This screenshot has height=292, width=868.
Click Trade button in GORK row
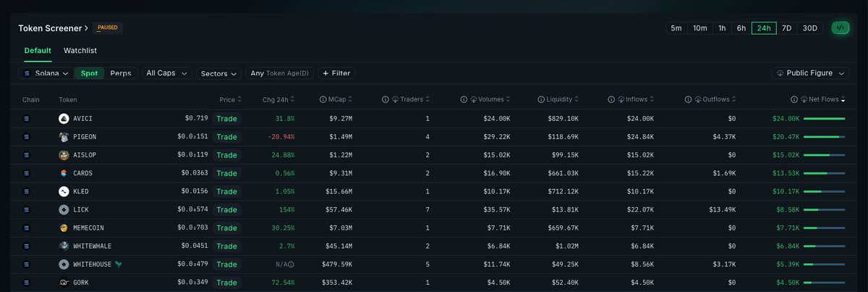click(226, 283)
